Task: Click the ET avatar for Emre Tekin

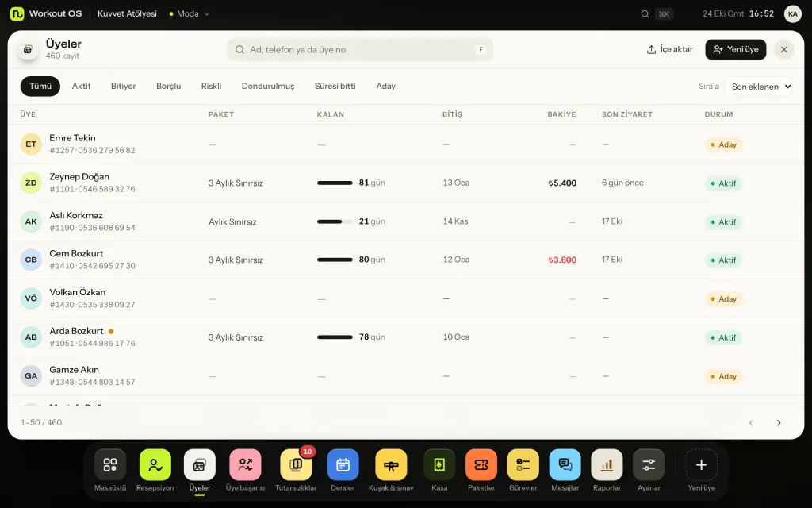Action: point(31,144)
